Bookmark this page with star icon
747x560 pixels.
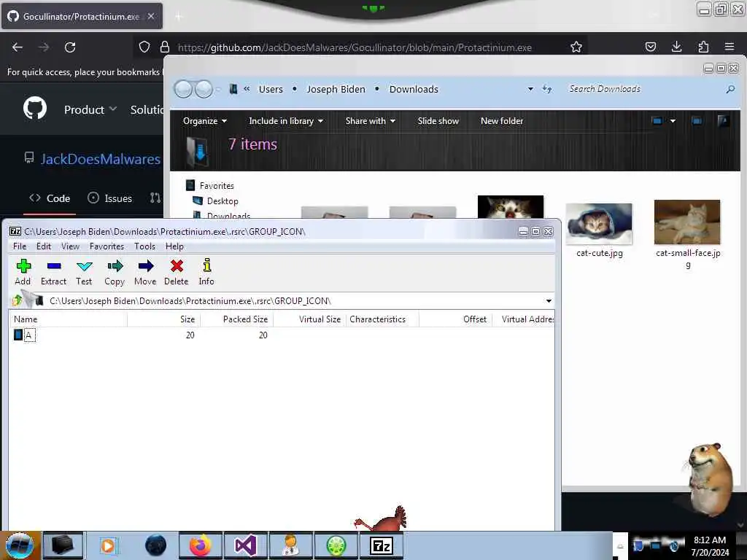point(576,47)
